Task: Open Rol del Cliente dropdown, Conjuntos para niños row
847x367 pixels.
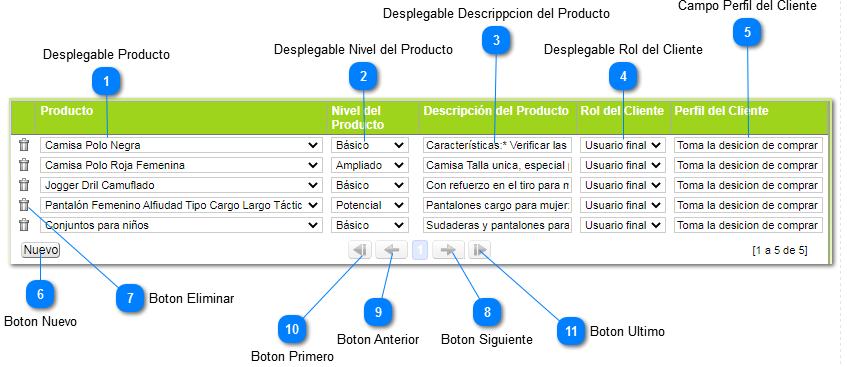Action: coord(623,225)
